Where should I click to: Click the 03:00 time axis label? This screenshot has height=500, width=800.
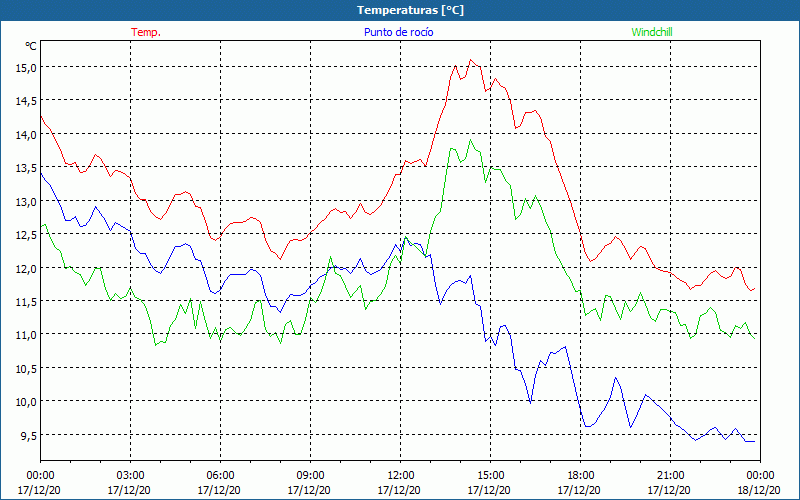coord(130,476)
